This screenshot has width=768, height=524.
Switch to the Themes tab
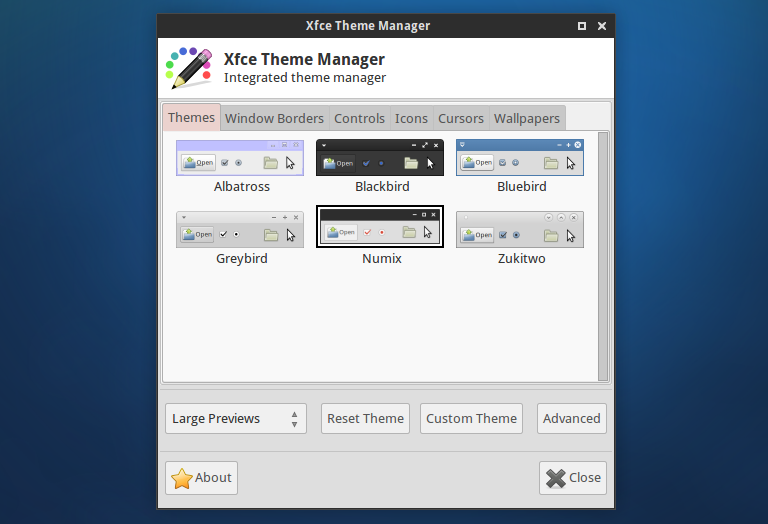[192, 118]
